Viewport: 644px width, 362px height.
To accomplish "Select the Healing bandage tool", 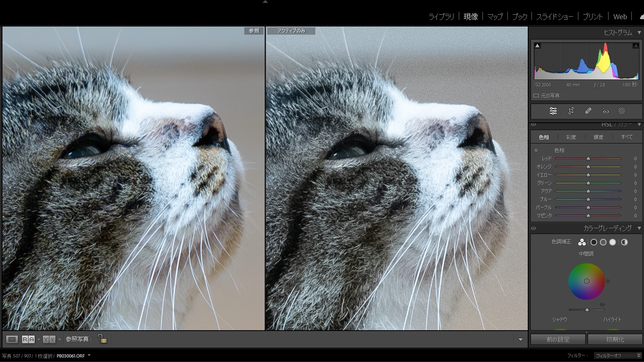I will coord(588,111).
